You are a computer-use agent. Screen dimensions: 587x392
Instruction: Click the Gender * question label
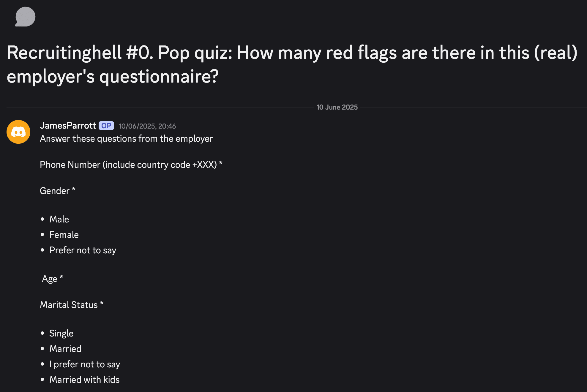(58, 191)
